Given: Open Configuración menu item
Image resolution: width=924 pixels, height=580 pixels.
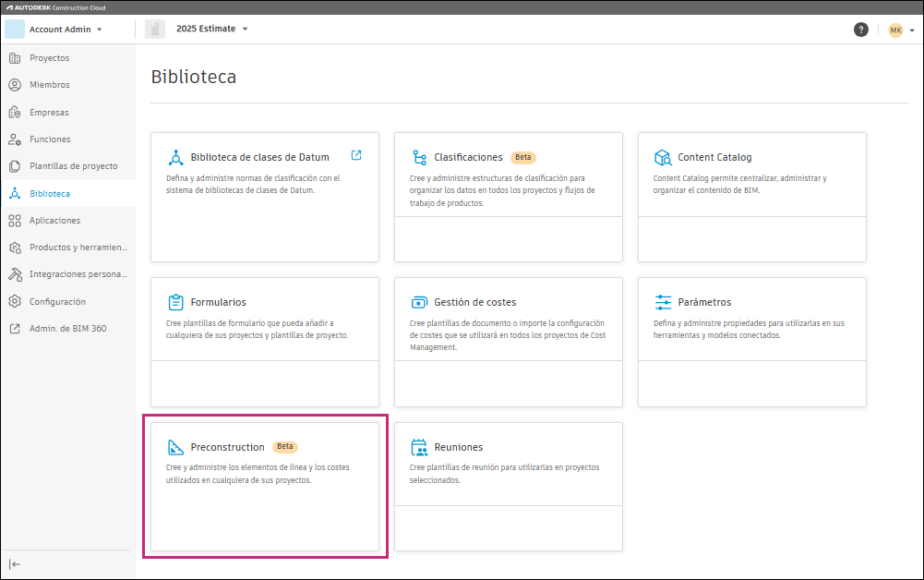Looking at the screenshot, I should (58, 301).
